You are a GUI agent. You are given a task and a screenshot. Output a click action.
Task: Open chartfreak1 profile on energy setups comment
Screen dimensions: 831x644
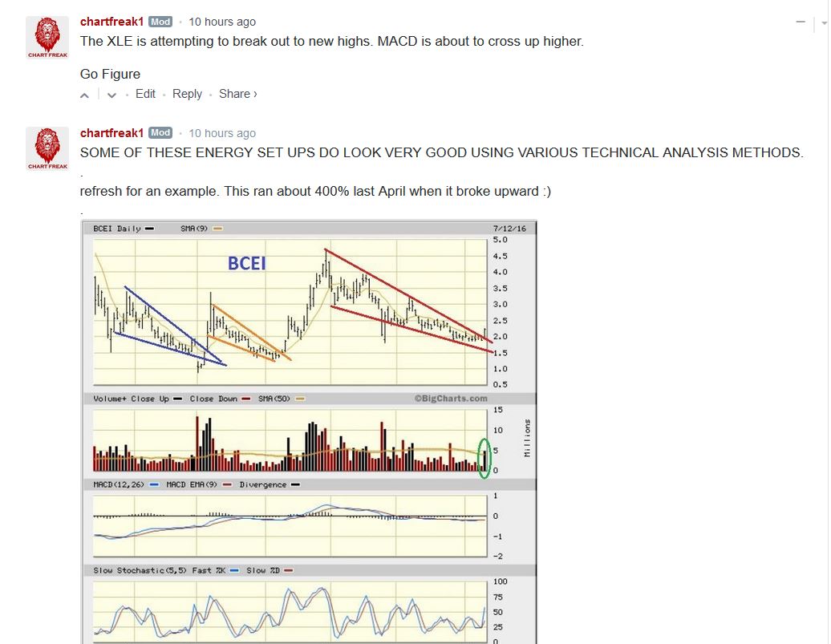pos(111,133)
